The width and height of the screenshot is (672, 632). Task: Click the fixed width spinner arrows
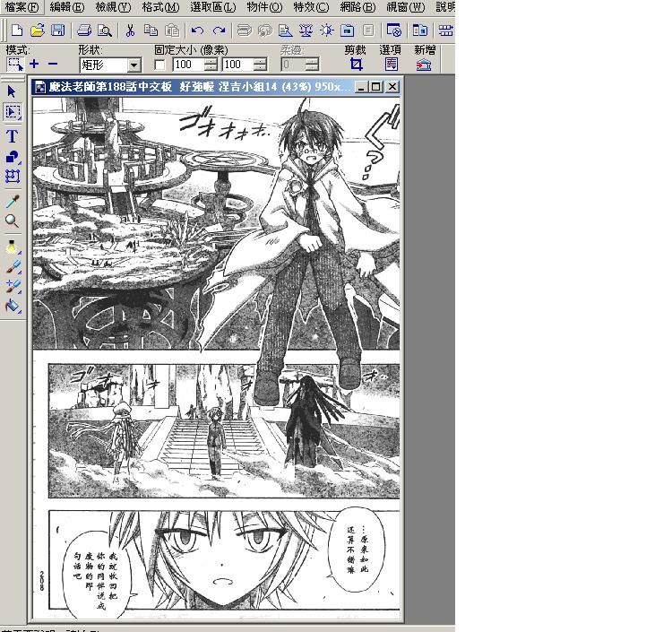coord(211,65)
